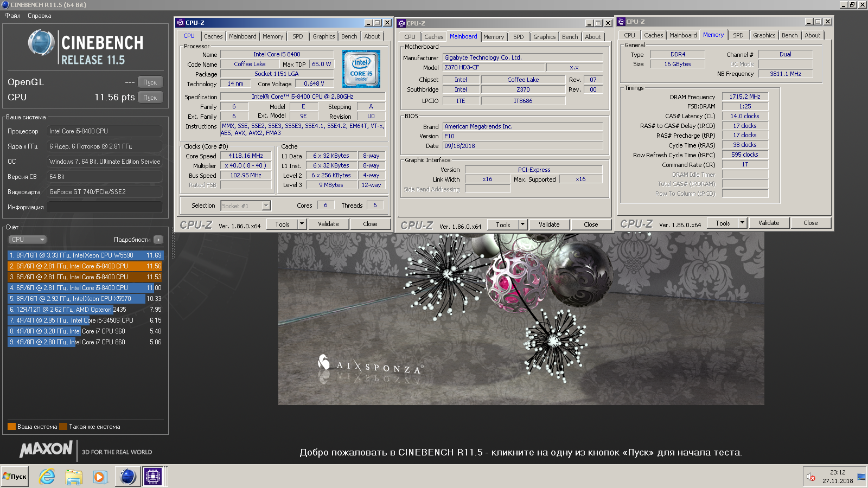
Task: Click the muted volume tray icon
Action: [811, 477]
